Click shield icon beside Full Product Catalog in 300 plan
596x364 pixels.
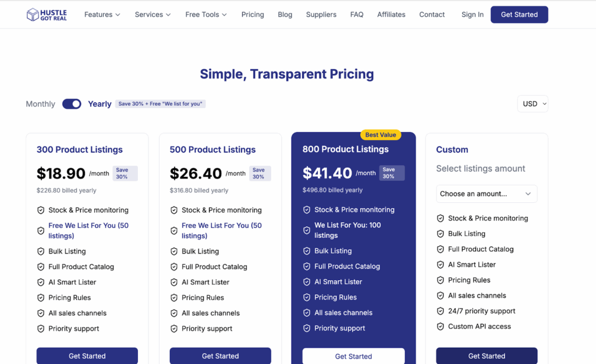point(41,267)
